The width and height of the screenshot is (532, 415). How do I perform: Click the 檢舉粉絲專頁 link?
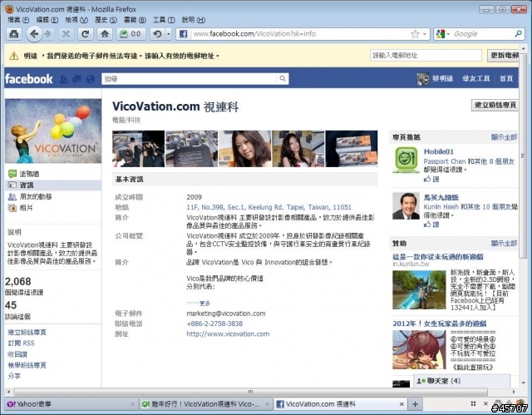click(x=27, y=365)
